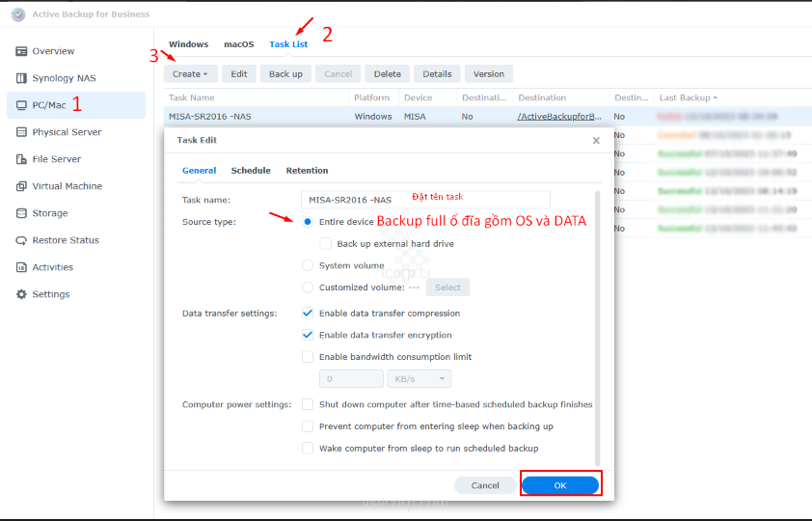812x521 pixels.
Task: Open the Retention tab
Action: [x=307, y=171]
